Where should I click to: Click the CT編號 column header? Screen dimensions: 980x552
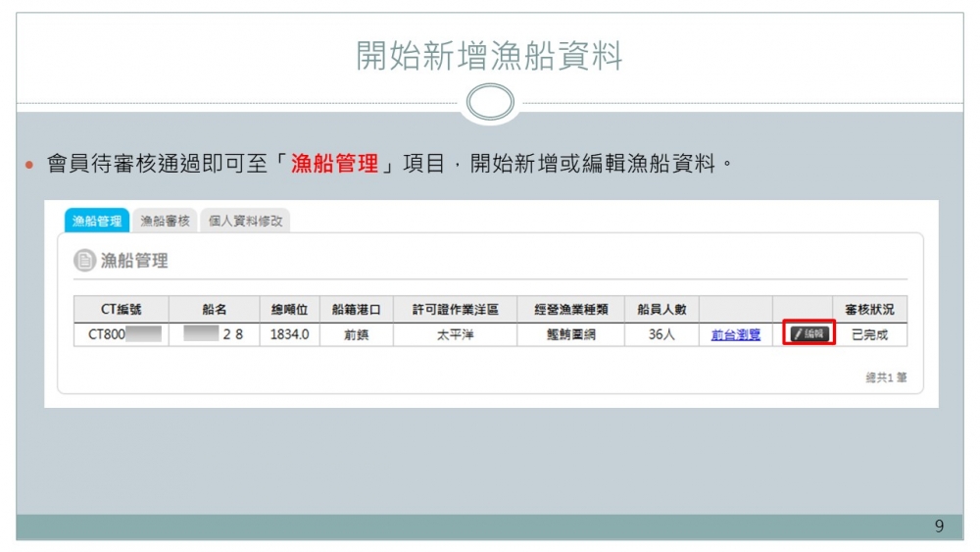coord(122,309)
